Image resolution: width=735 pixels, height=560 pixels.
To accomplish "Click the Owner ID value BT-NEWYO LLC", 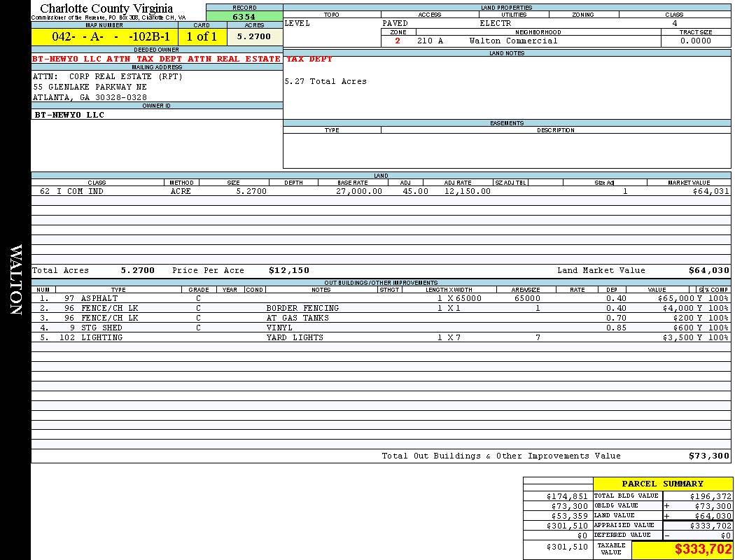I will (69, 115).
